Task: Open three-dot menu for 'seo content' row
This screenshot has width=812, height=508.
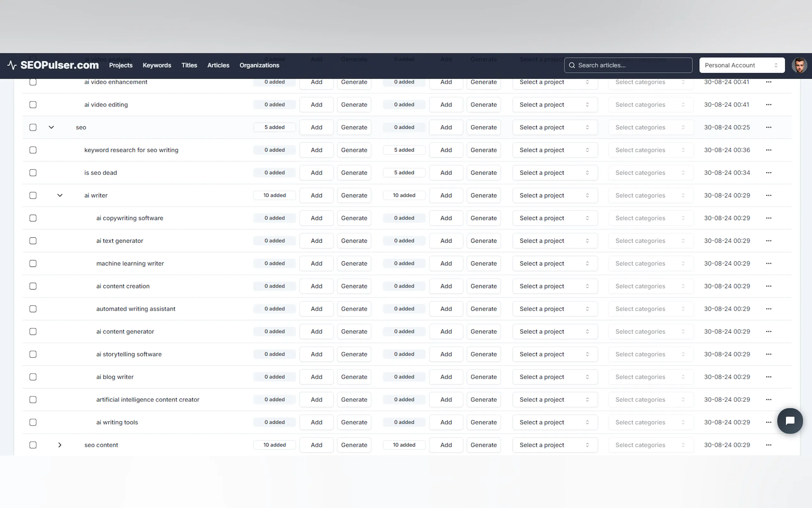Action: tap(768, 445)
